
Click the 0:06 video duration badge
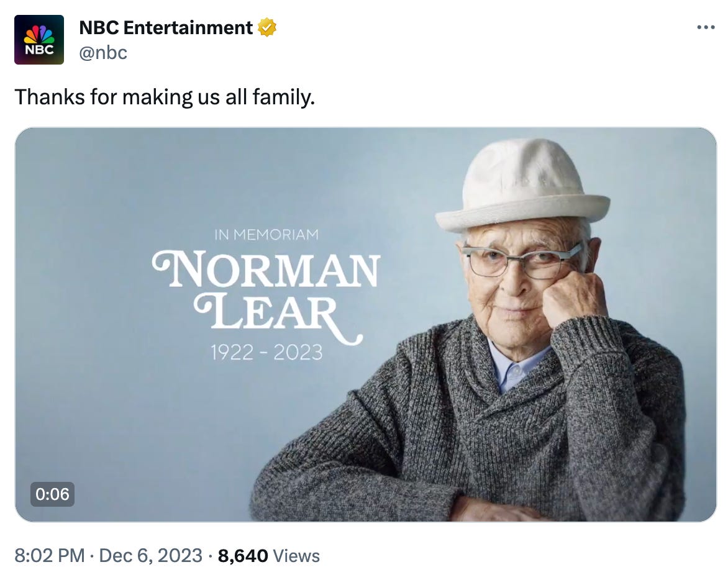(52, 494)
